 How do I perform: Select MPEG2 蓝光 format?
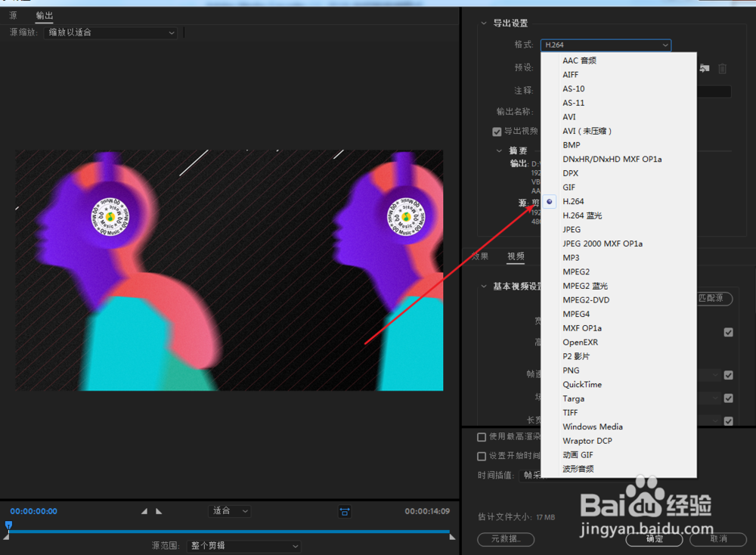(x=618, y=286)
